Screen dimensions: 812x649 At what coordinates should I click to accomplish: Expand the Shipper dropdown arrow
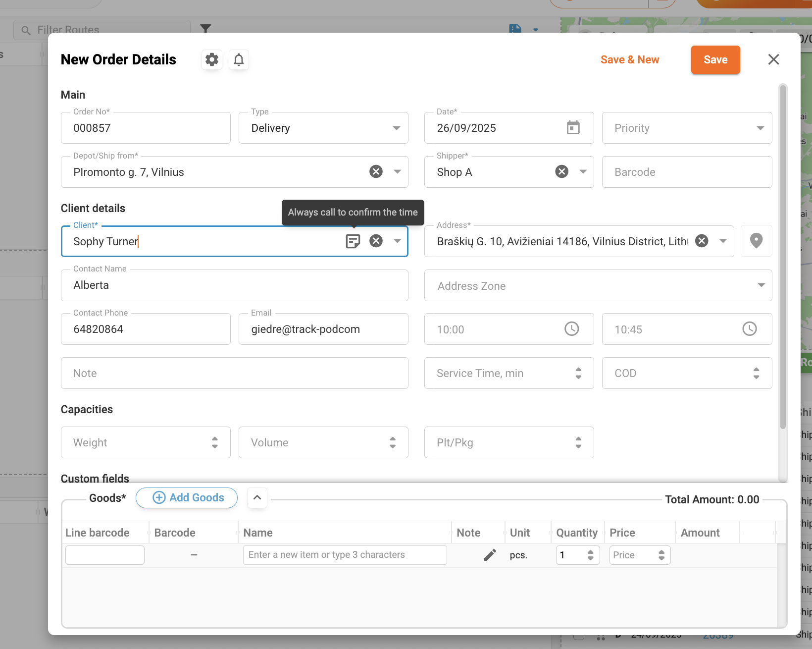(x=583, y=171)
